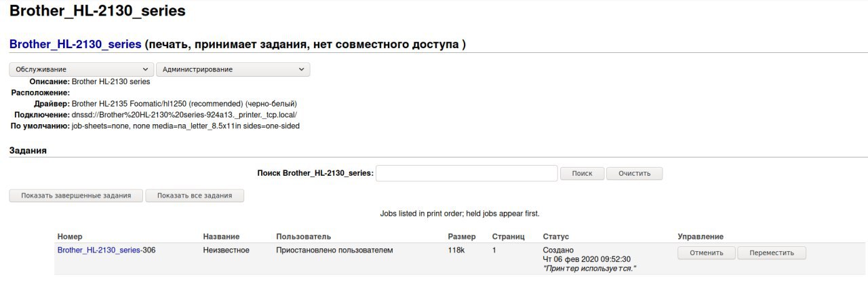Select the job timestamp Чт 06 фев 2020 09:52:30
Viewport: 868px width, 298px height.
pos(587,259)
